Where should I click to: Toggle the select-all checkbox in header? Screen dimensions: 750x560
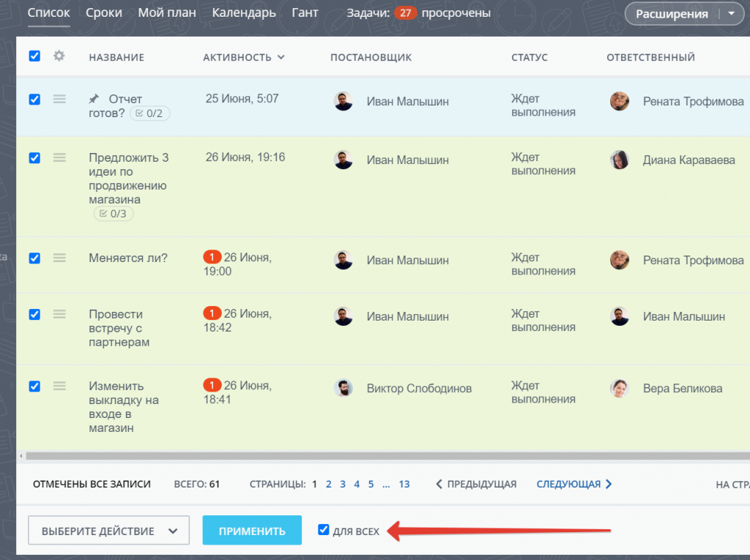click(34, 56)
